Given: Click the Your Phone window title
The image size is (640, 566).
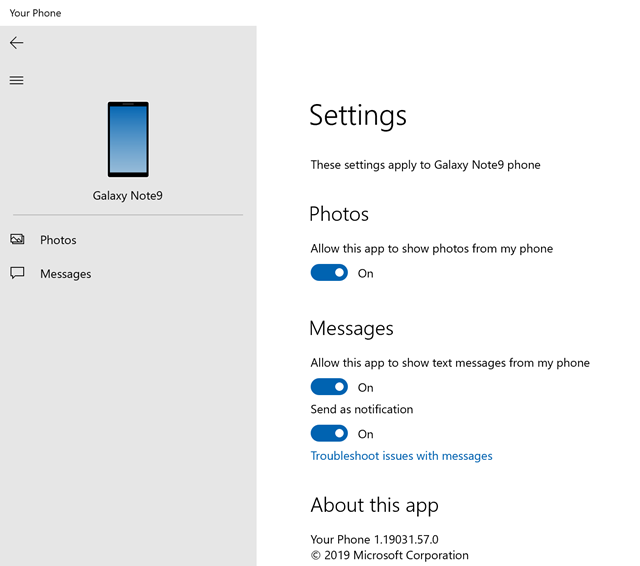Looking at the screenshot, I should tap(36, 13).
